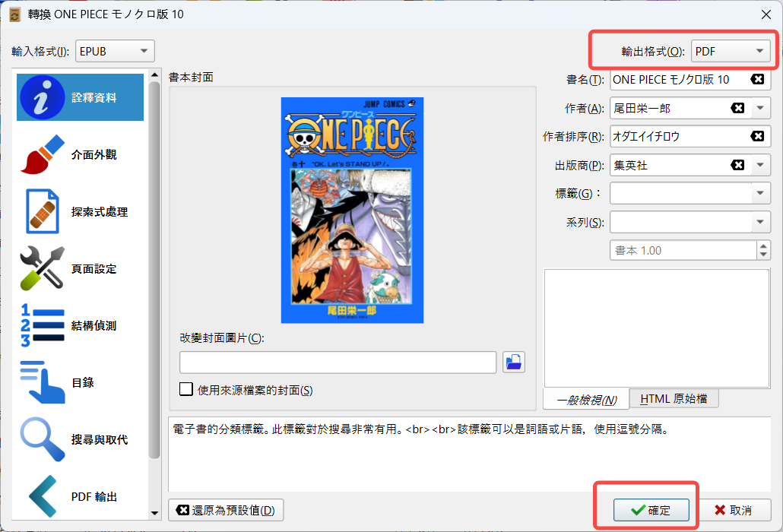Open the 輸入格式 EPUB dropdown
This screenshot has width=783, height=532.
115,51
